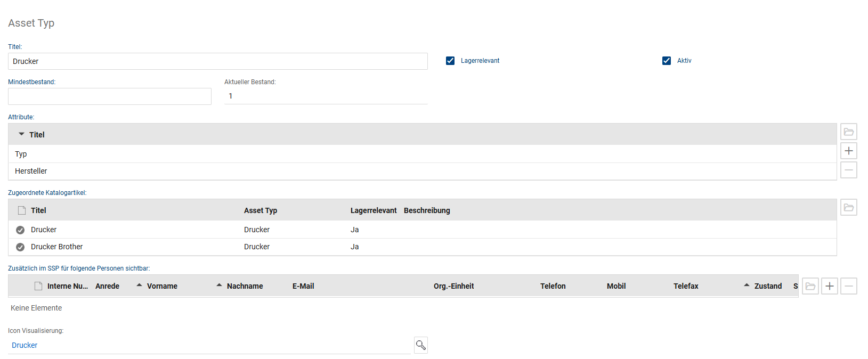Click document icon in persons table header
The width and height of the screenshot is (868, 359).
point(38,286)
